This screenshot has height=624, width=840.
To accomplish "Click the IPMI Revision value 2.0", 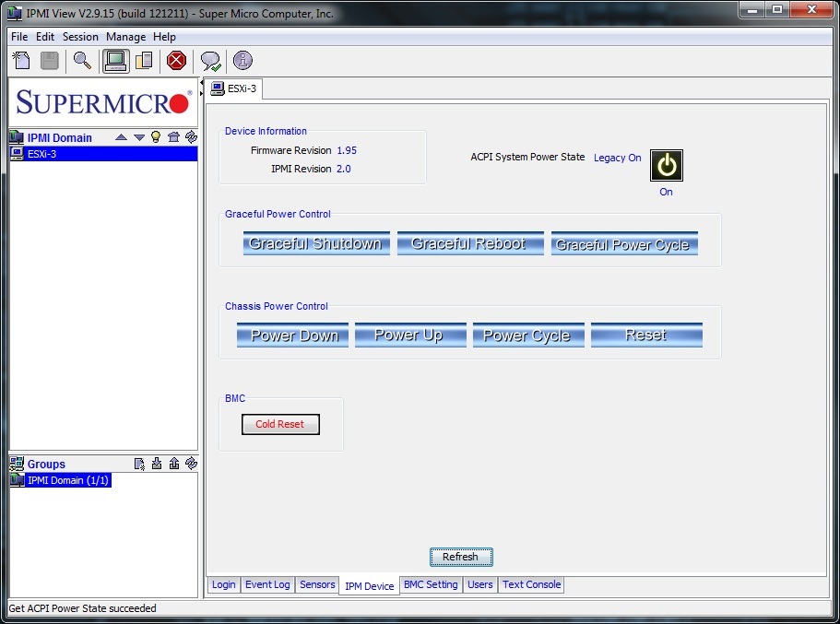I will click(x=343, y=169).
